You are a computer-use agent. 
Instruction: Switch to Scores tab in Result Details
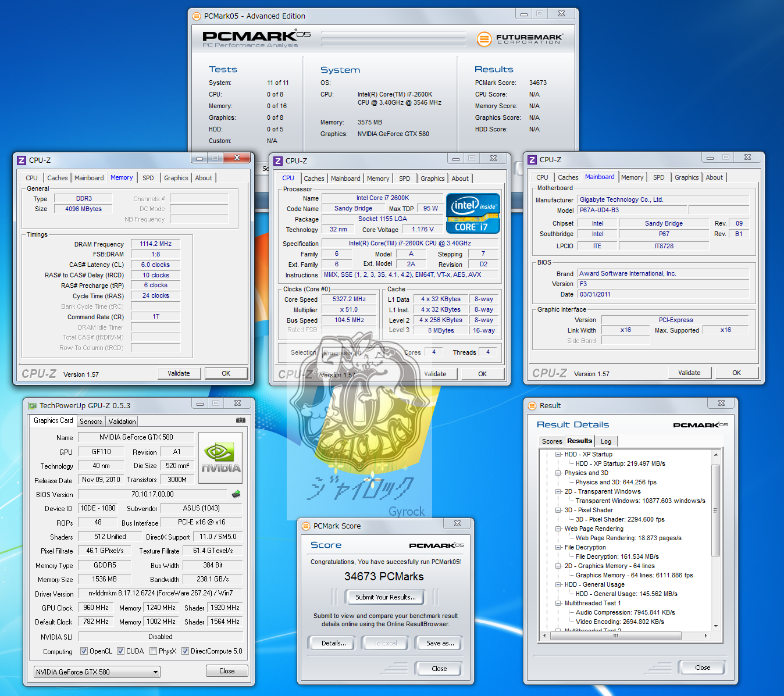pyautogui.click(x=552, y=441)
